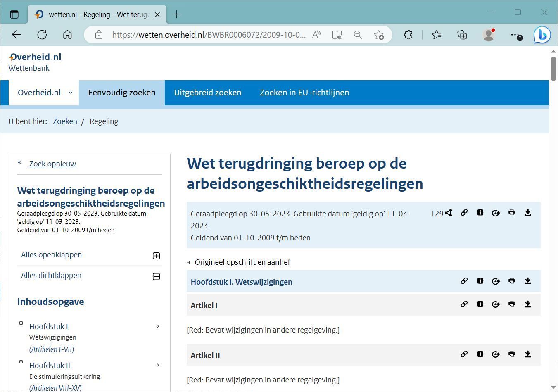Compare versions of Hoofdstuk I

coord(496,281)
